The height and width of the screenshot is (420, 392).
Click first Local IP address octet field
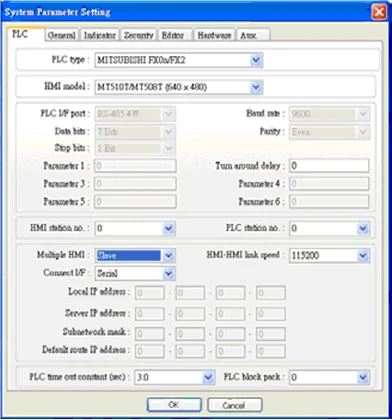point(150,293)
